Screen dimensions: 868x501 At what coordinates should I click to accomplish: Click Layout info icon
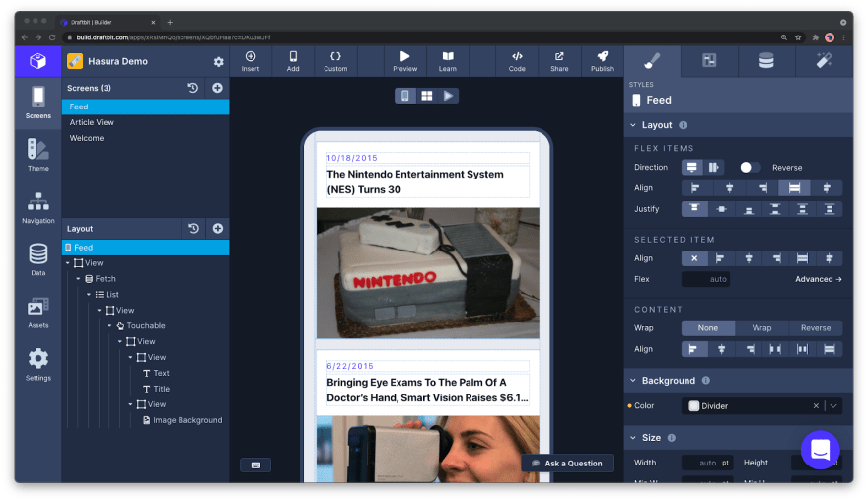pyautogui.click(x=683, y=125)
